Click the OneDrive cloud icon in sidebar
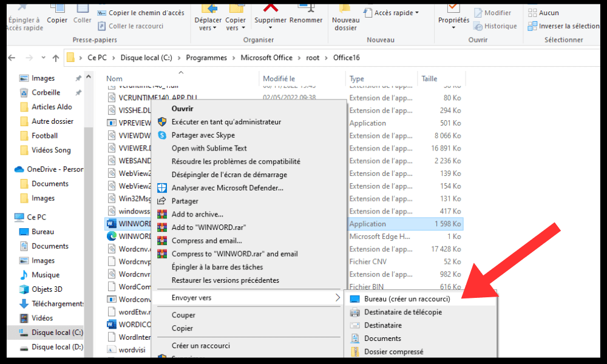The image size is (607, 364). (19, 169)
